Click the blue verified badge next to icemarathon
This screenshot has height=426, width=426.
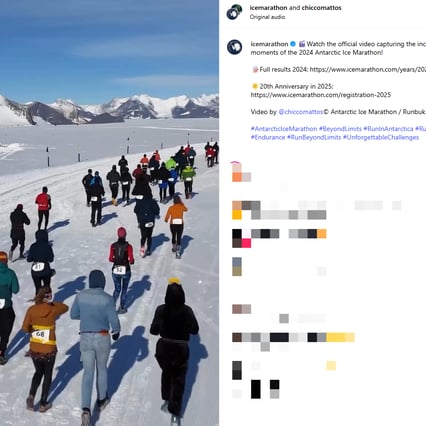click(293, 44)
